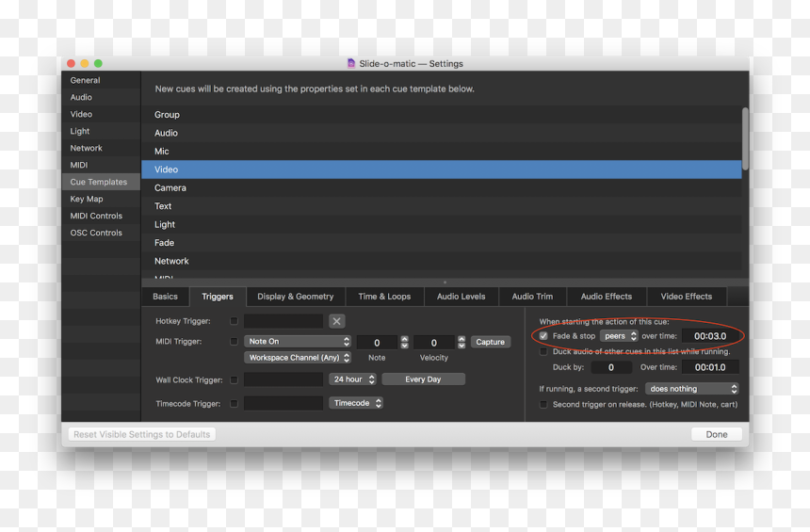Open Key Map settings in sidebar

click(x=101, y=199)
